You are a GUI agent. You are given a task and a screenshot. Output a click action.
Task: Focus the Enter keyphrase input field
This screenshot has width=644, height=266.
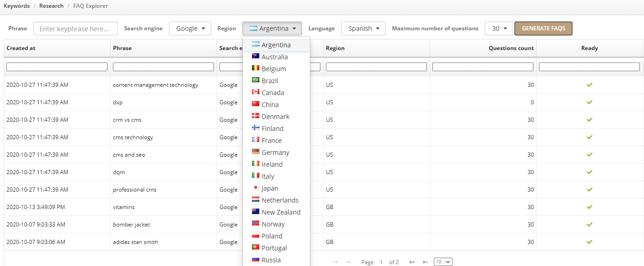tap(76, 28)
